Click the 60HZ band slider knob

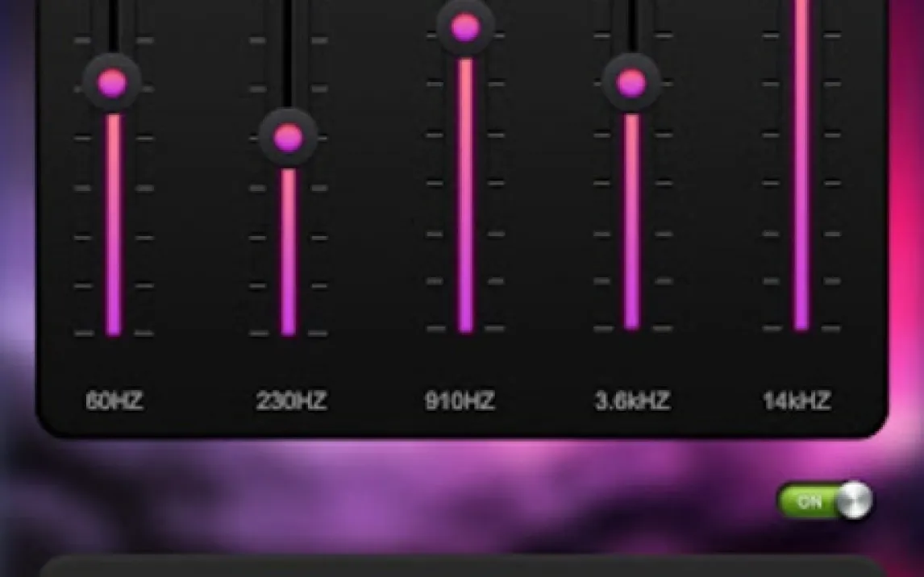[112, 83]
